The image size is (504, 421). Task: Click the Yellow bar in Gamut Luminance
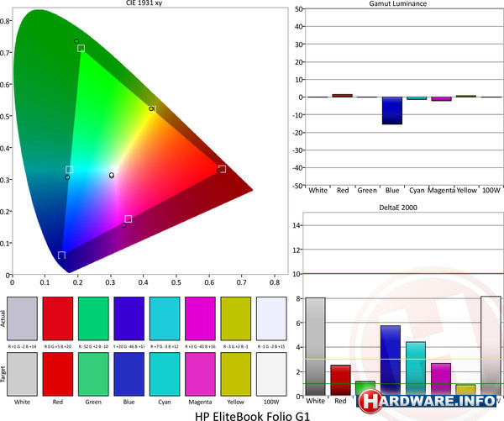pyautogui.click(x=466, y=96)
